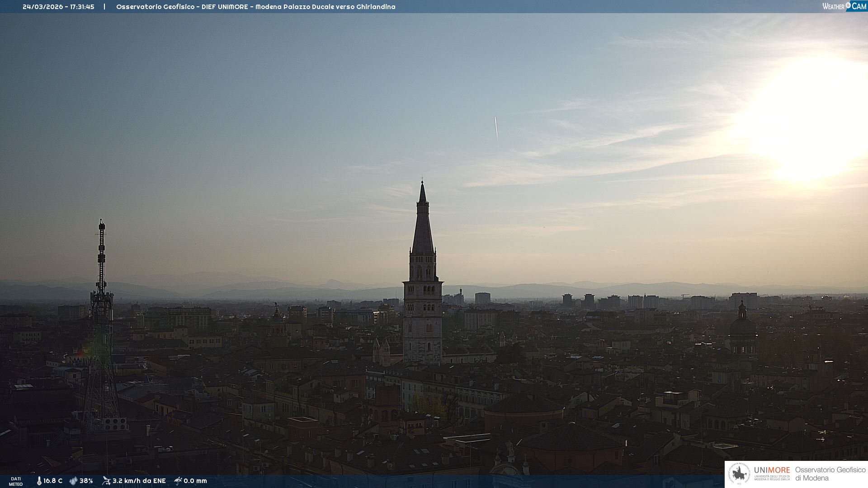Click the WeatherCam logo in corner
868x488 pixels.
844,6
